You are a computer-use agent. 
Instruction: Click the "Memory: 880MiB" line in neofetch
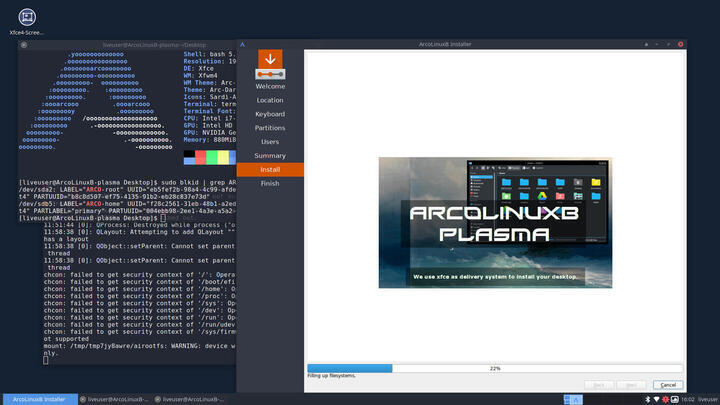(209, 140)
